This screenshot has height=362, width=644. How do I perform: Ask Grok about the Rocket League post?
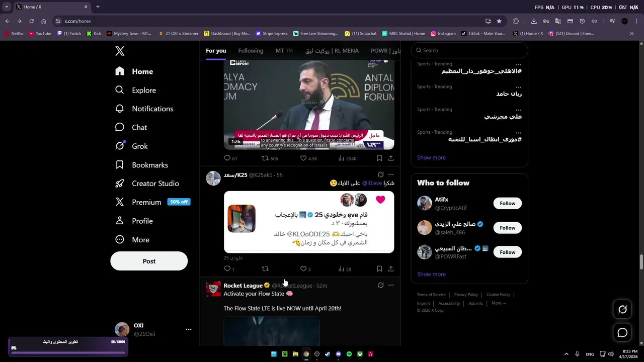click(380, 285)
